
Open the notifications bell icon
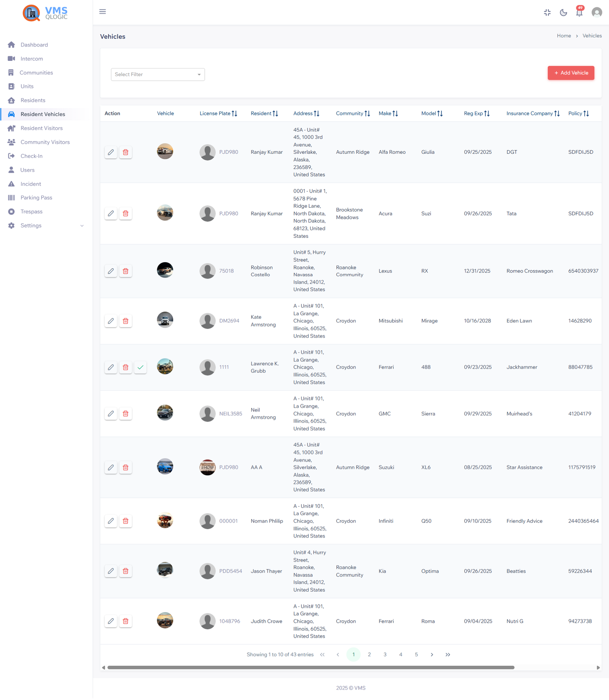point(579,12)
